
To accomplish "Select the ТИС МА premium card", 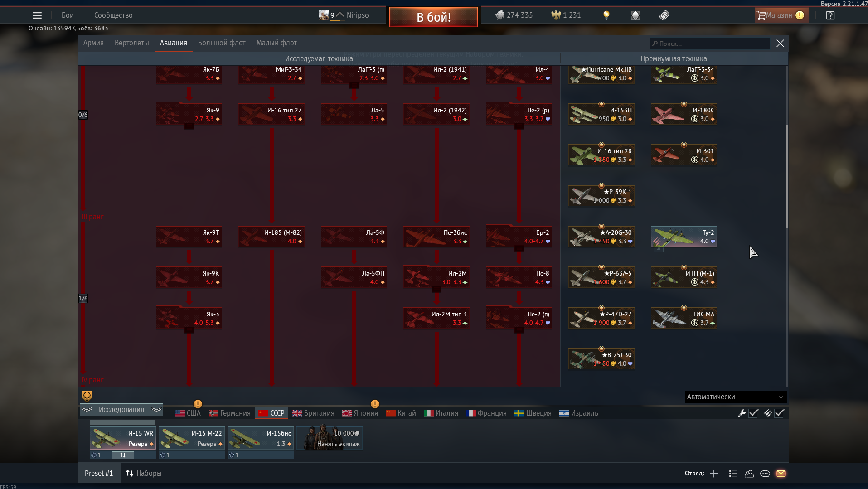I will click(684, 318).
